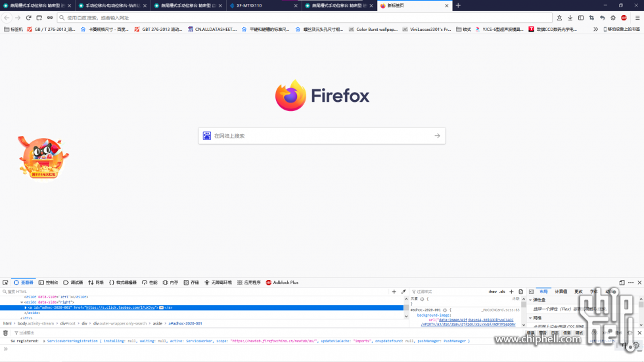
Task: Open the DevTools three-dot options menu
Action: (x=631, y=283)
